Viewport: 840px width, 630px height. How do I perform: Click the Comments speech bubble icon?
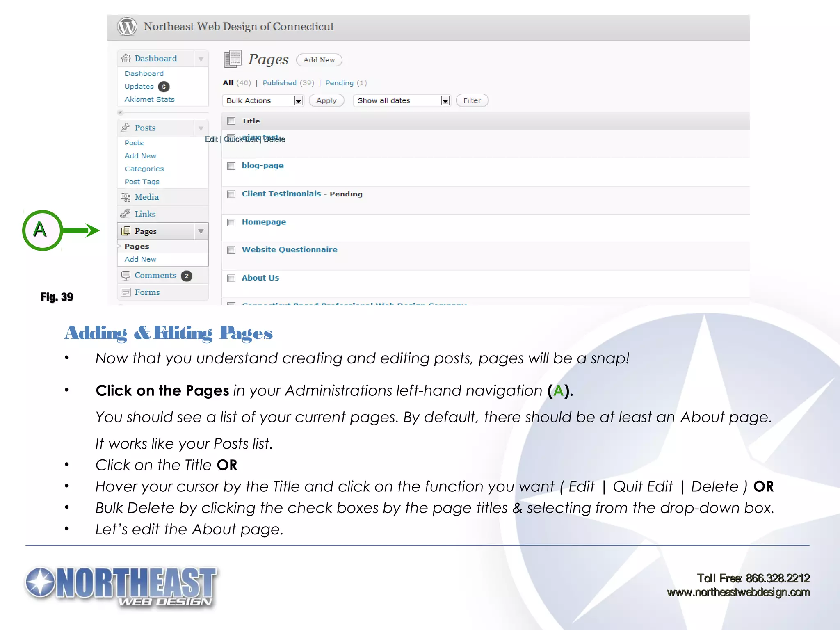click(126, 275)
